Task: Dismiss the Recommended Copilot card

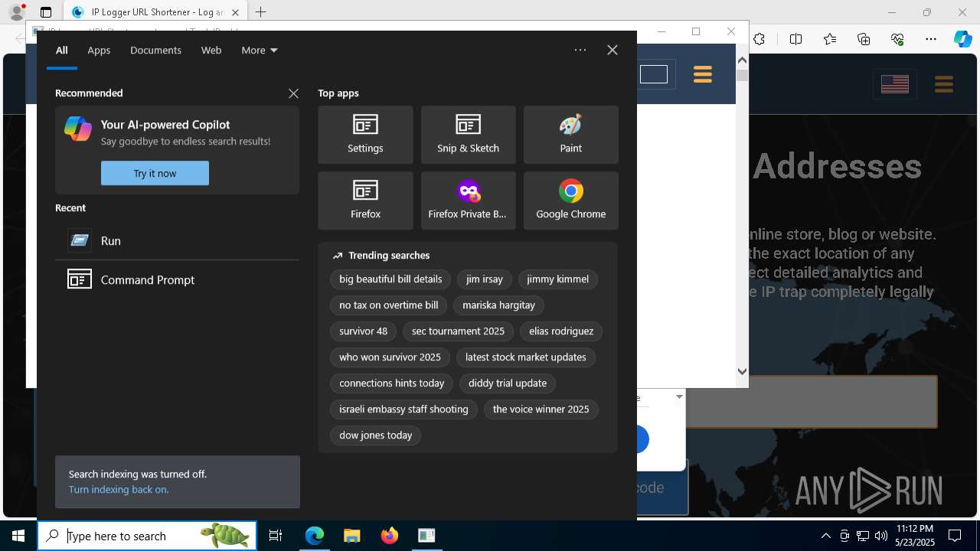Action: click(293, 93)
